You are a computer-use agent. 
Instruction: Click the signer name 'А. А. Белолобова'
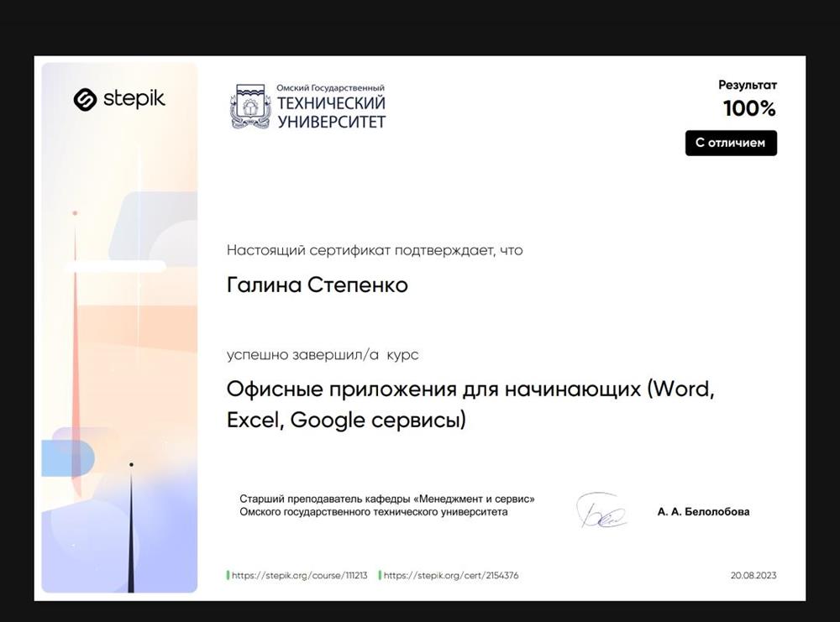703,512
